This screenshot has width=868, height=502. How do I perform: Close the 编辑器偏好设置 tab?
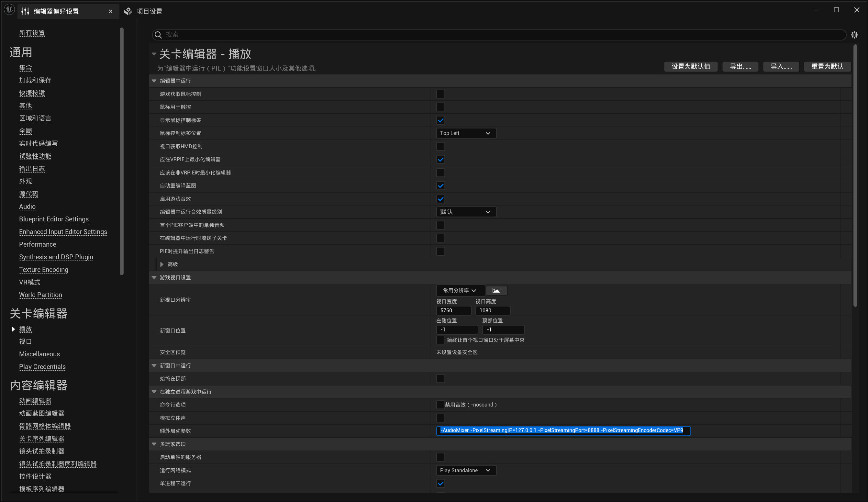point(111,11)
